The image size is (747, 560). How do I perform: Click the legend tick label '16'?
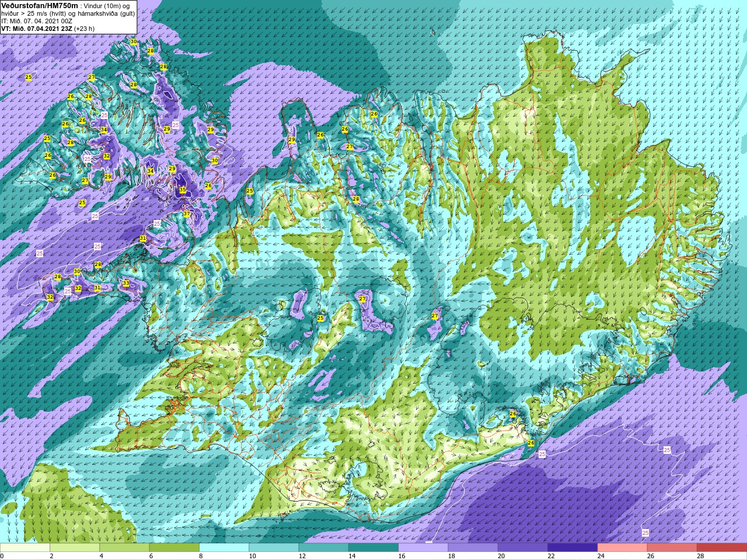(x=402, y=556)
